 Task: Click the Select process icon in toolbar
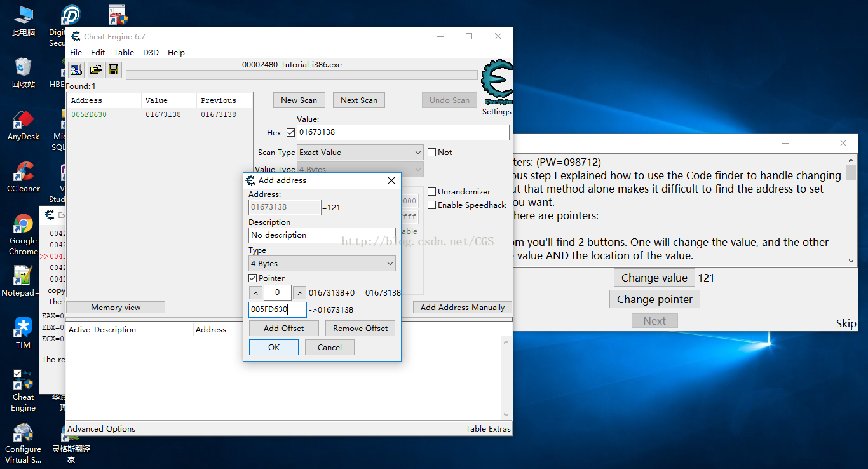[76, 69]
